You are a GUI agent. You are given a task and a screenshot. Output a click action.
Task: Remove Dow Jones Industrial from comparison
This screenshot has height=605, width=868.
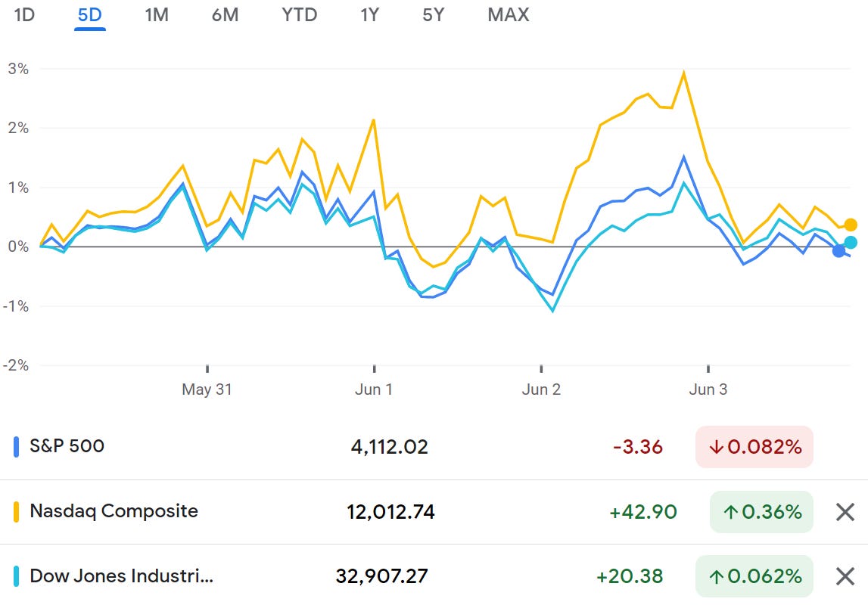point(845,576)
